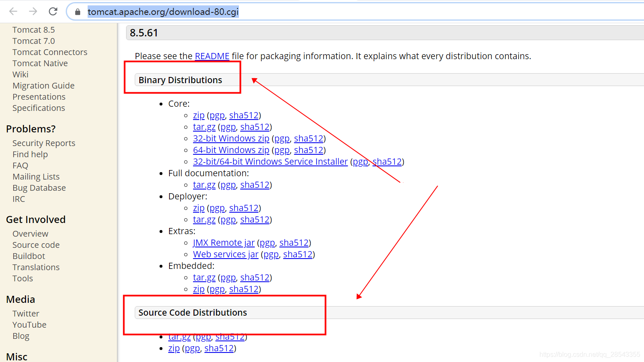The width and height of the screenshot is (644, 362).
Task: Open Tomcat 8.5 sidebar link
Action: [33, 30]
